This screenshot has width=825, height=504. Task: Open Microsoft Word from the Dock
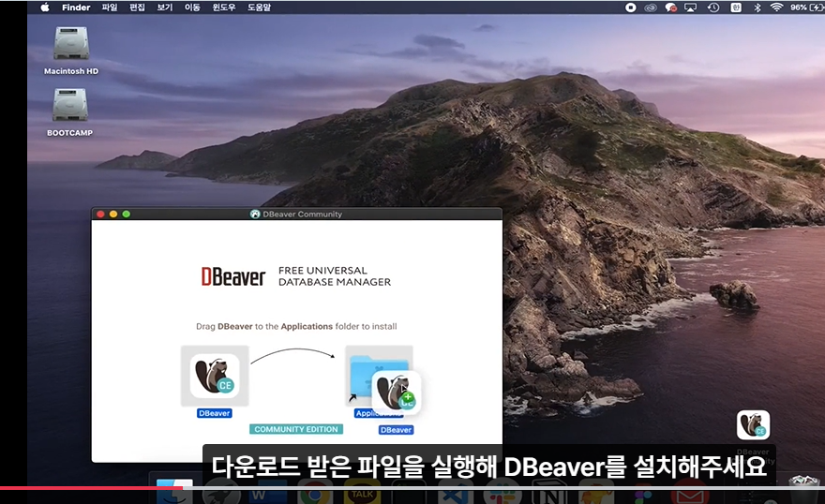[268, 493]
